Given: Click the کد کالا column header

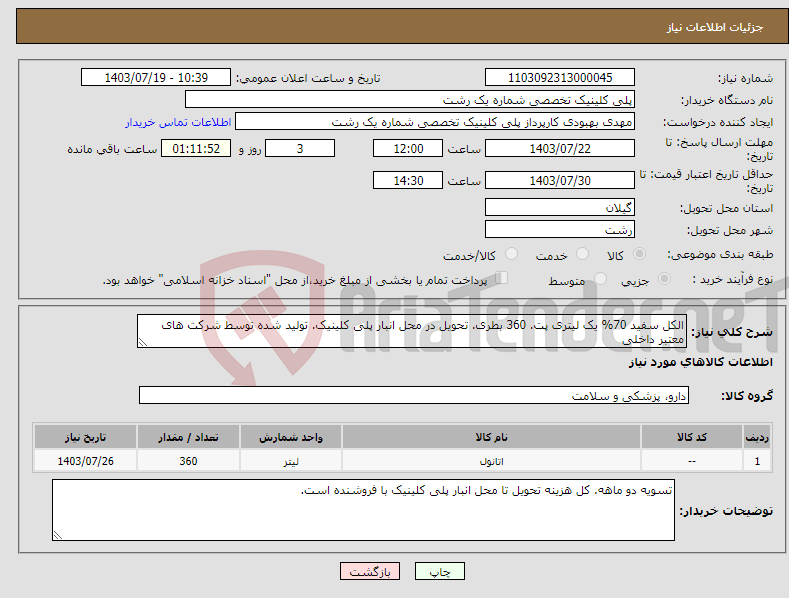Looking at the screenshot, I should 692,437.
